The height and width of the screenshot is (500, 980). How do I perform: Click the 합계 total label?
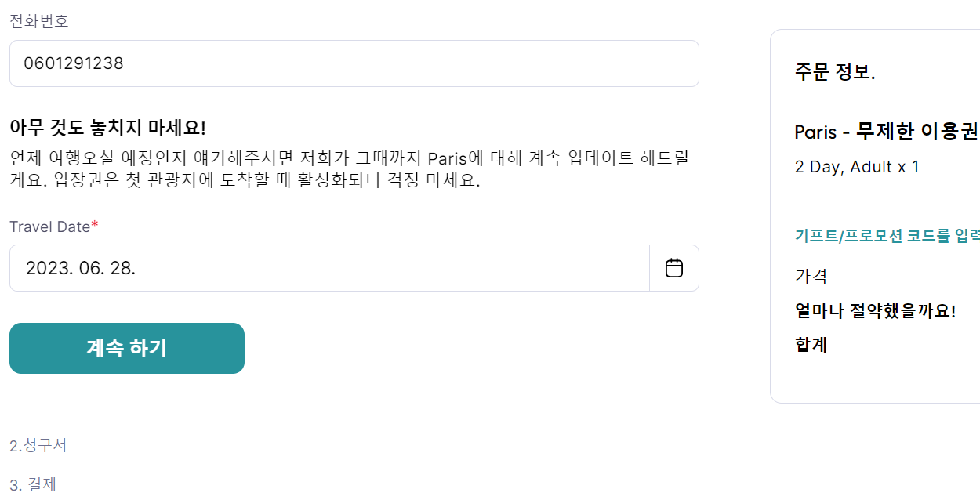click(811, 345)
